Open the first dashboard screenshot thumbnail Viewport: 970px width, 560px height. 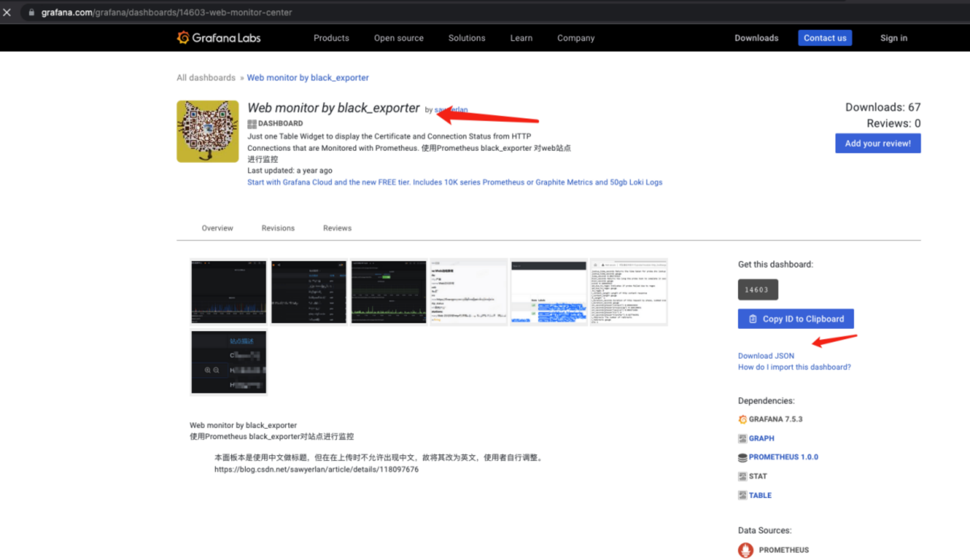point(228,292)
